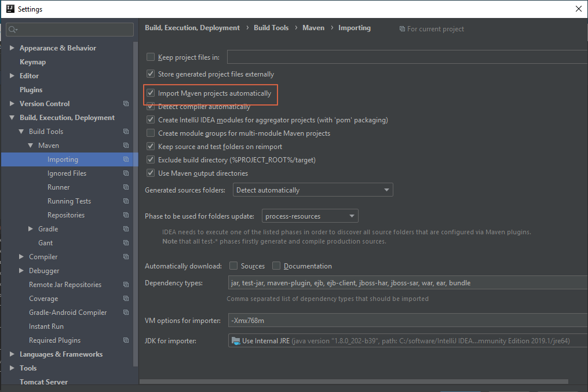Enable Create module groups for multi-module projects

coord(151,133)
